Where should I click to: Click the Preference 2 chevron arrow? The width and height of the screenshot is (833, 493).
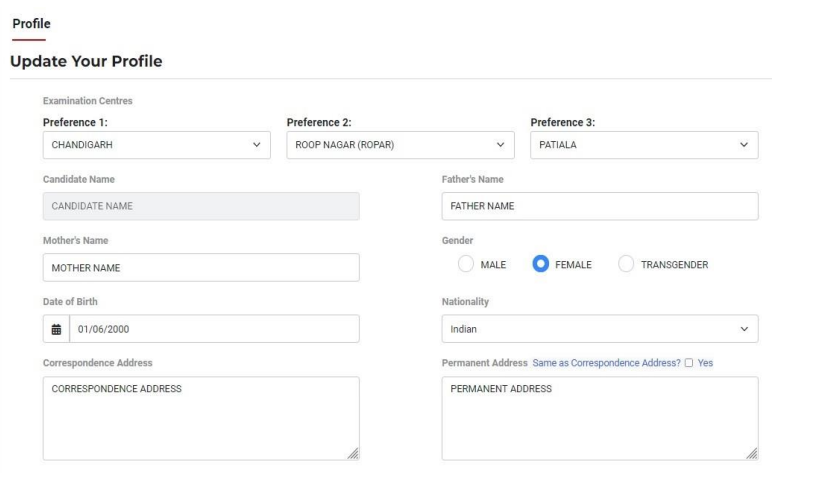pos(500,144)
